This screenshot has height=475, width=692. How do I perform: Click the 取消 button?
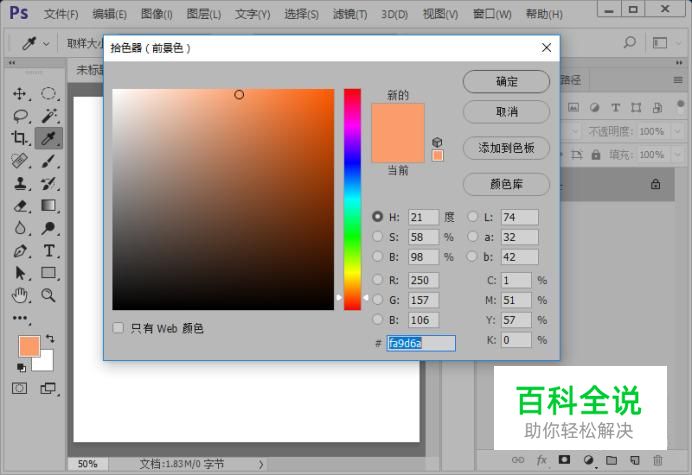506,112
